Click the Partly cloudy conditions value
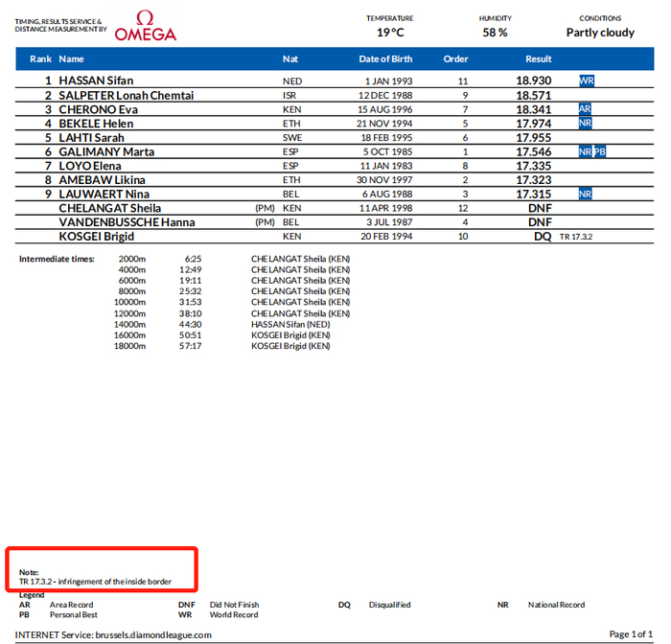 600,33
